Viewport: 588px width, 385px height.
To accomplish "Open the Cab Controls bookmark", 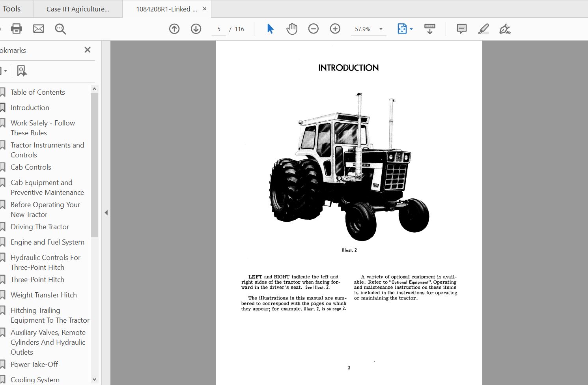I will 31,167.
